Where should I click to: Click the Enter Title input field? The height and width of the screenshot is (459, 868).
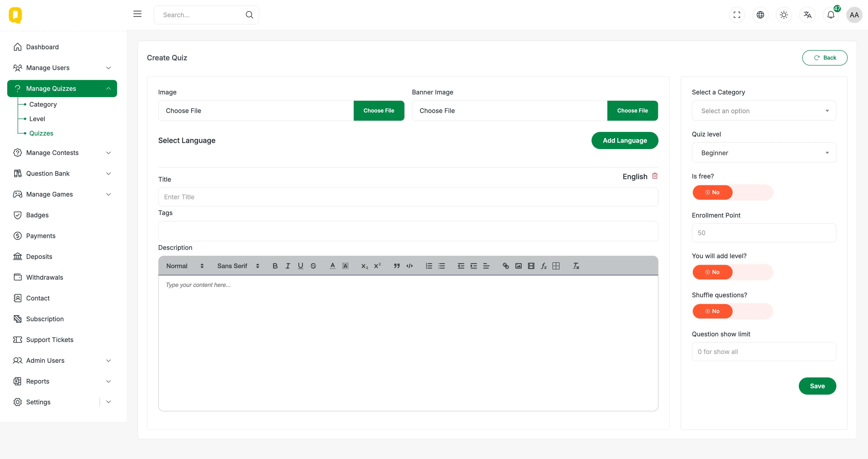point(408,197)
